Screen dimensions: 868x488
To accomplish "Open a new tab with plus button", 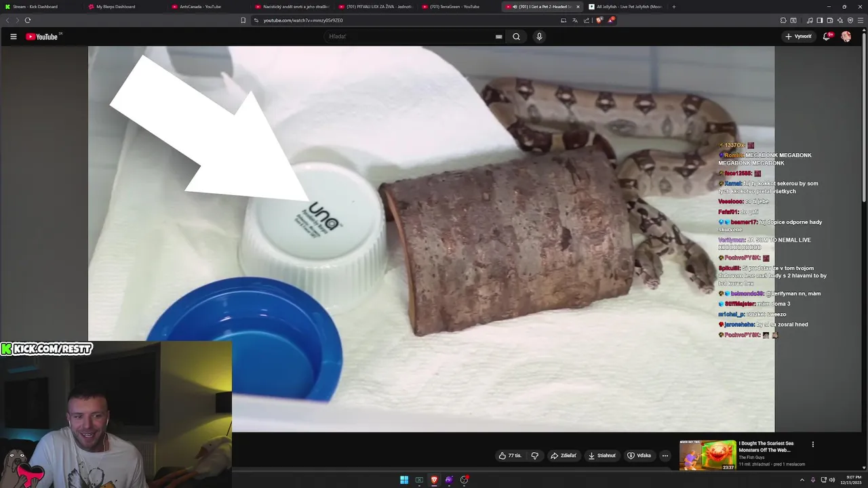I will pyautogui.click(x=673, y=7).
